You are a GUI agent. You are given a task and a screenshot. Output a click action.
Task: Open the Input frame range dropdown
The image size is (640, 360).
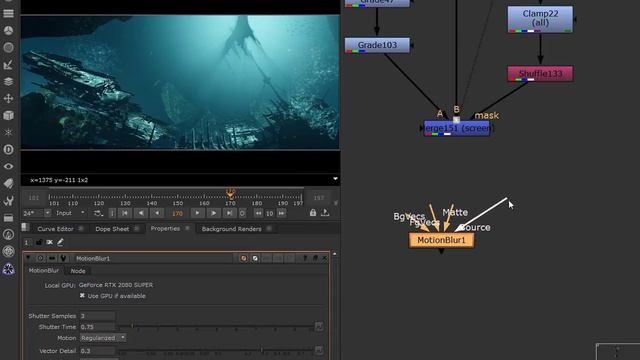point(70,213)
